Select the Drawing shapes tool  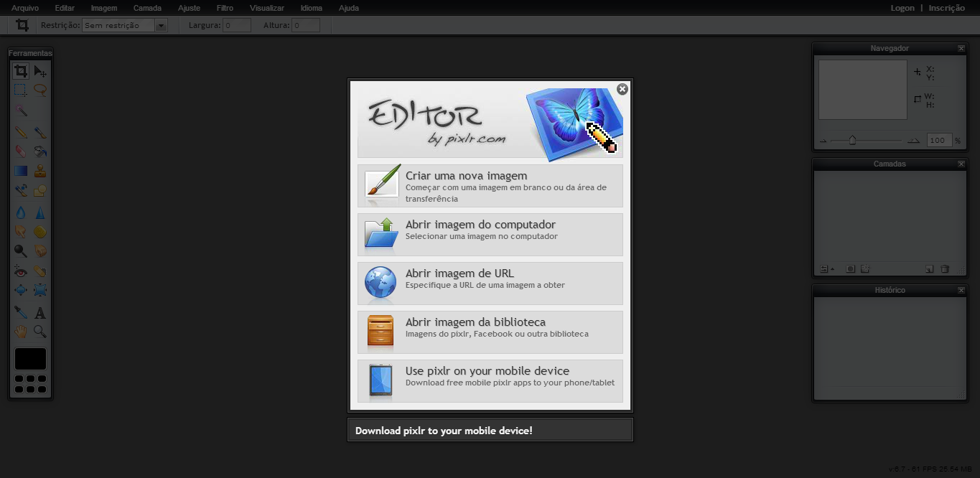click(40, 191)
